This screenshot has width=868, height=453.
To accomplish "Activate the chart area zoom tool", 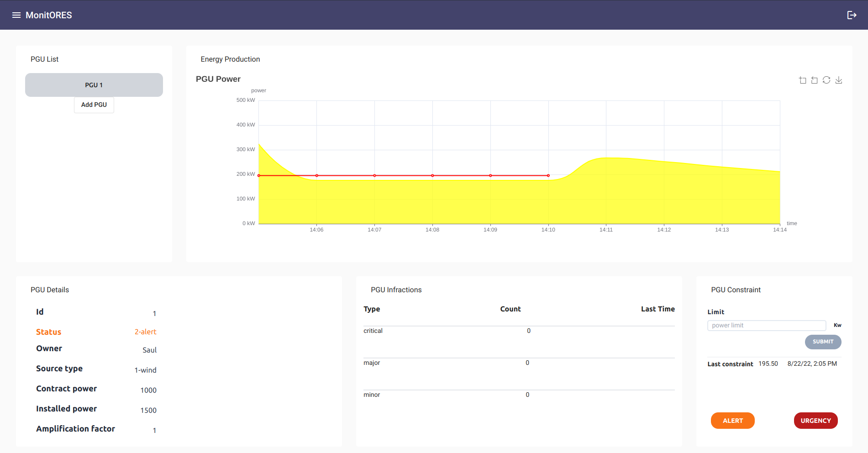I will click(x=802, y=80).
